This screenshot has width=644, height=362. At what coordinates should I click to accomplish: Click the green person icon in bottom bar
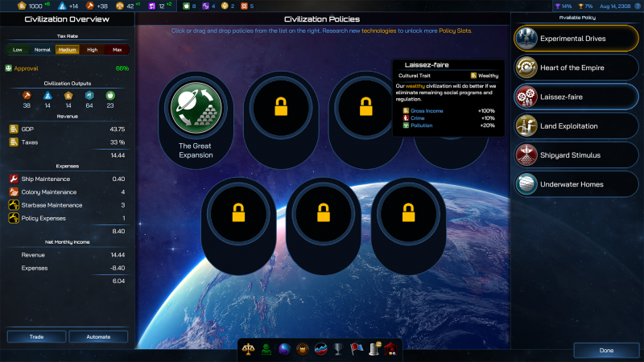point(266,350)
